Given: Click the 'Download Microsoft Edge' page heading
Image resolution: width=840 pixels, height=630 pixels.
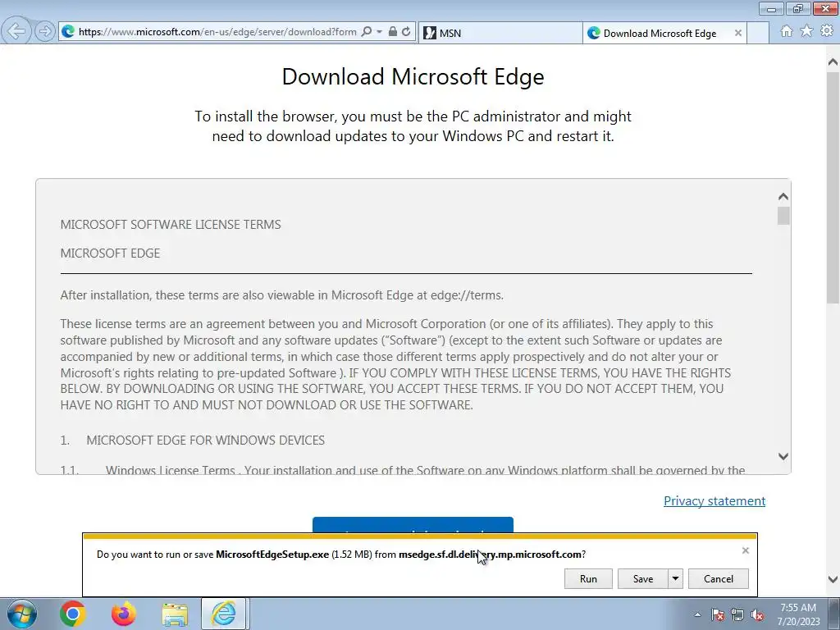Looking at the screenshot, I should click(413, 76).
